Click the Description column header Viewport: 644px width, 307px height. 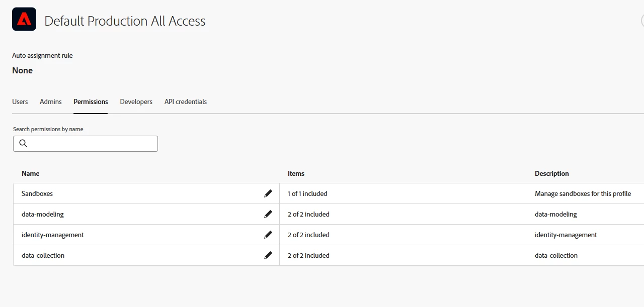(x=552, y=173)
